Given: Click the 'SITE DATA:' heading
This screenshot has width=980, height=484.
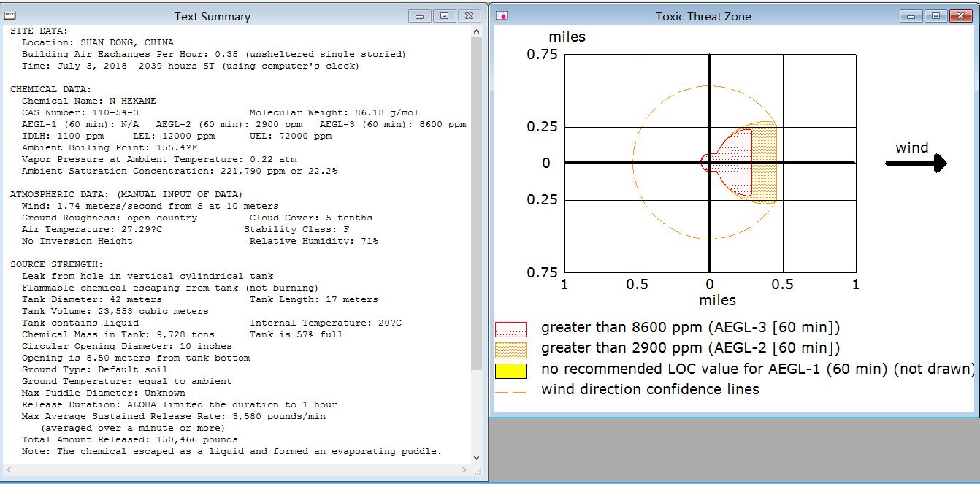Looking at the screenshot, I should point(39,31).
